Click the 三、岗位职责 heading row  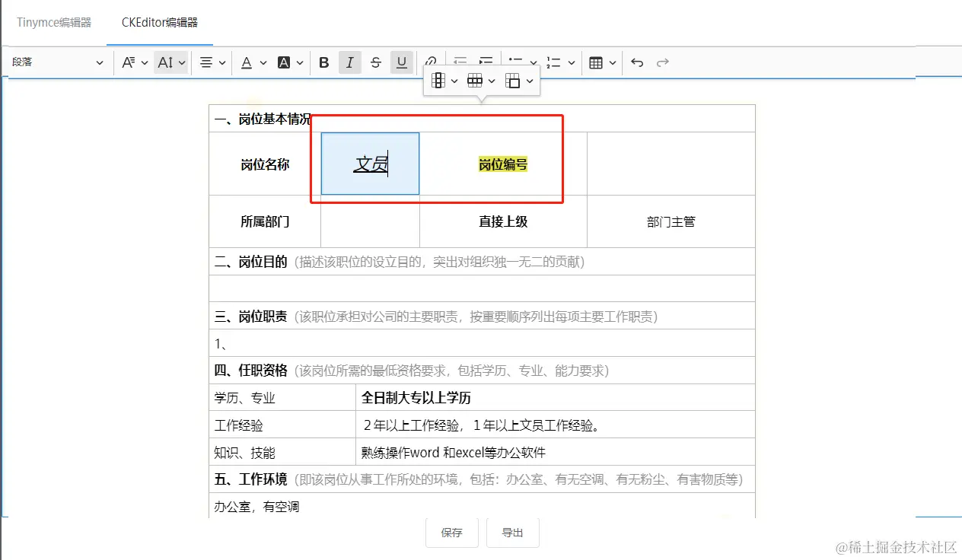[x=482, y=317]
